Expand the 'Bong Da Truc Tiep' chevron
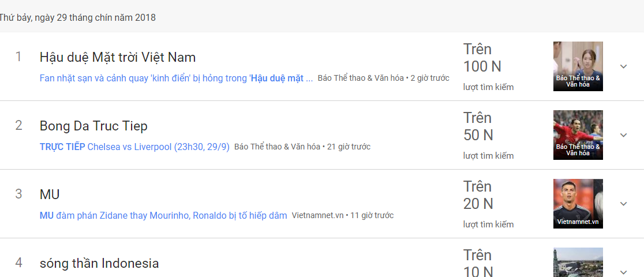 click(623, 135)
